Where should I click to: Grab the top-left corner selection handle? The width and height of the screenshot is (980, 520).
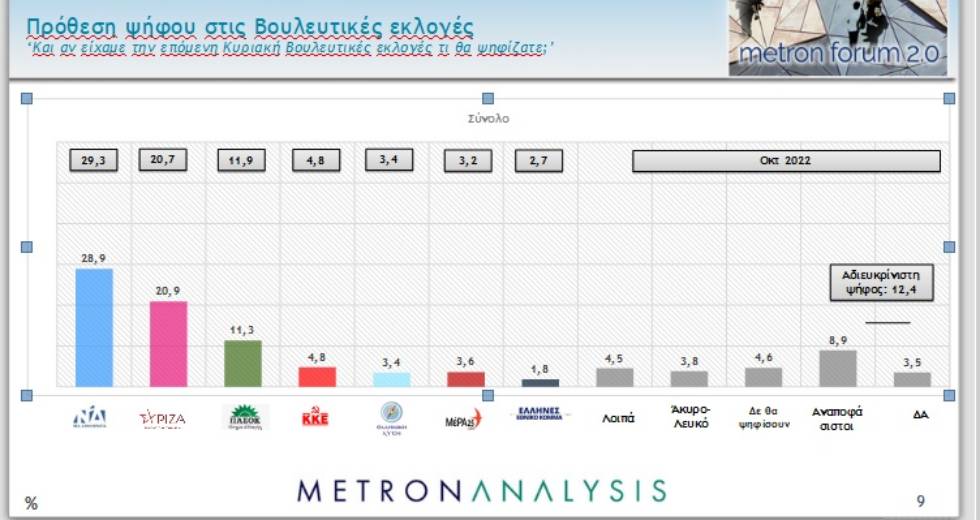click(26, 98)
